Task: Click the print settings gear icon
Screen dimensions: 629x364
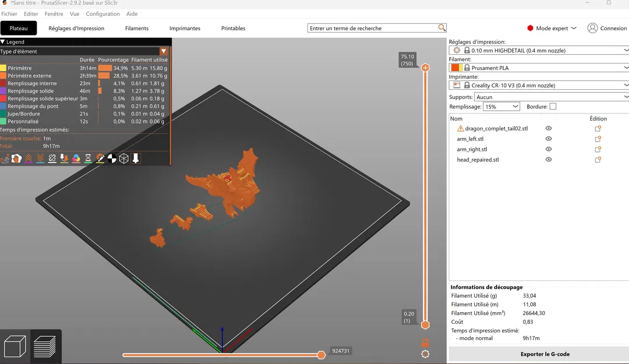Action: 457,50
